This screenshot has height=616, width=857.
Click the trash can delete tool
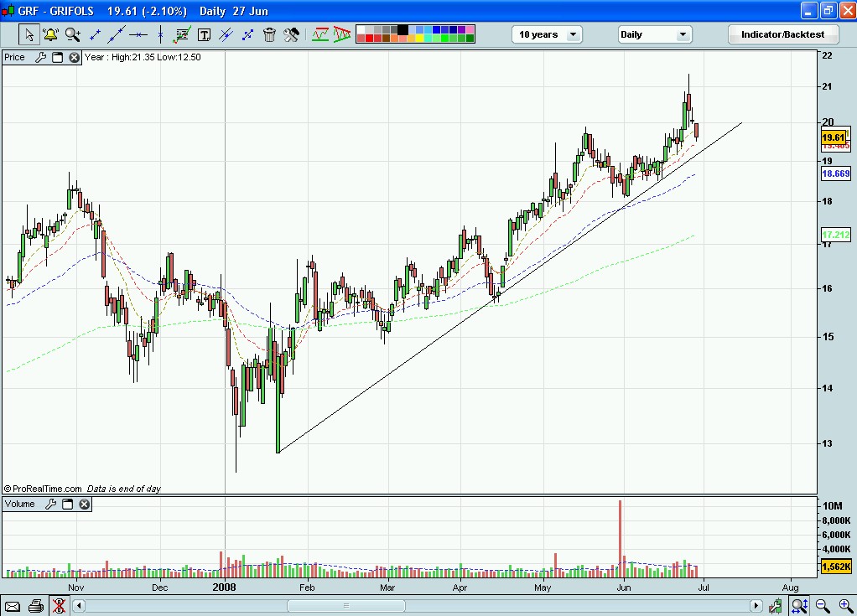coord(269,35)
